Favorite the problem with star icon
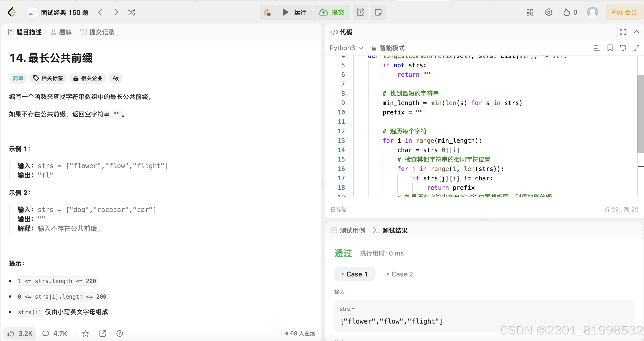The image size is (644, 341). click(86, 333)
